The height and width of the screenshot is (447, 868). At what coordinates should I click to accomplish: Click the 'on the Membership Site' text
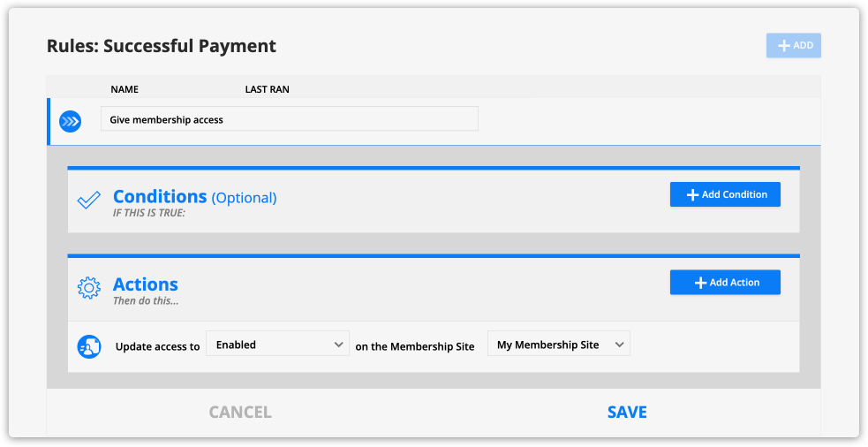[415, 346]
